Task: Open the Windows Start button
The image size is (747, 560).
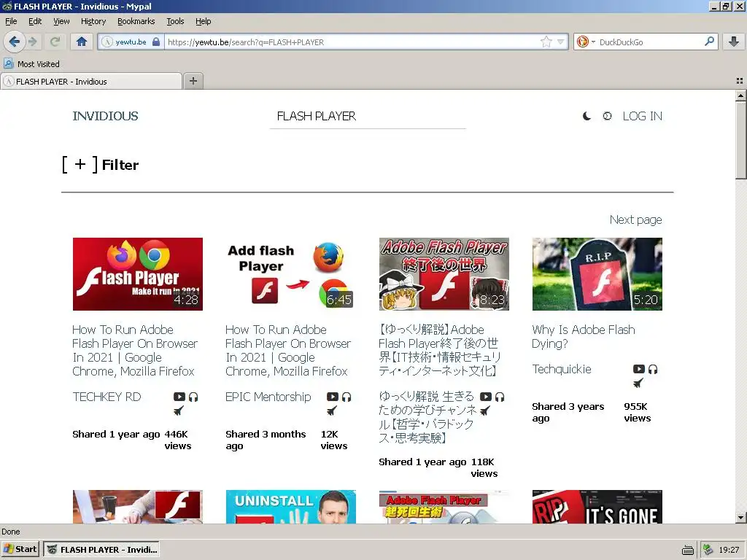Action: [20, 549]
